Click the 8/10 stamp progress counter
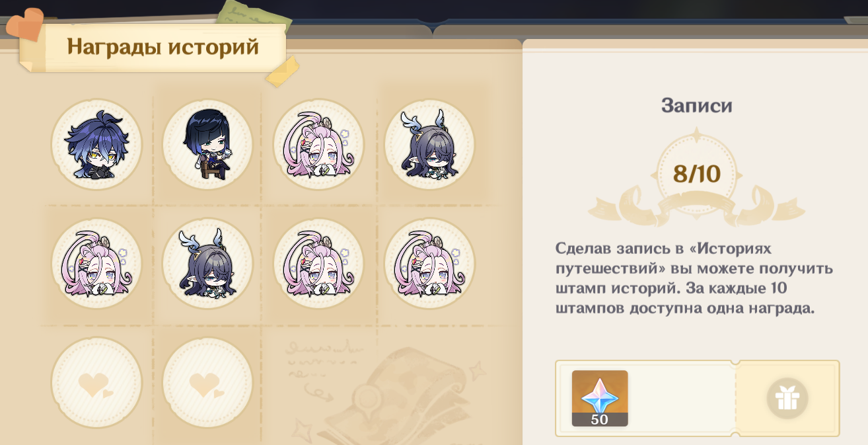 697,174
